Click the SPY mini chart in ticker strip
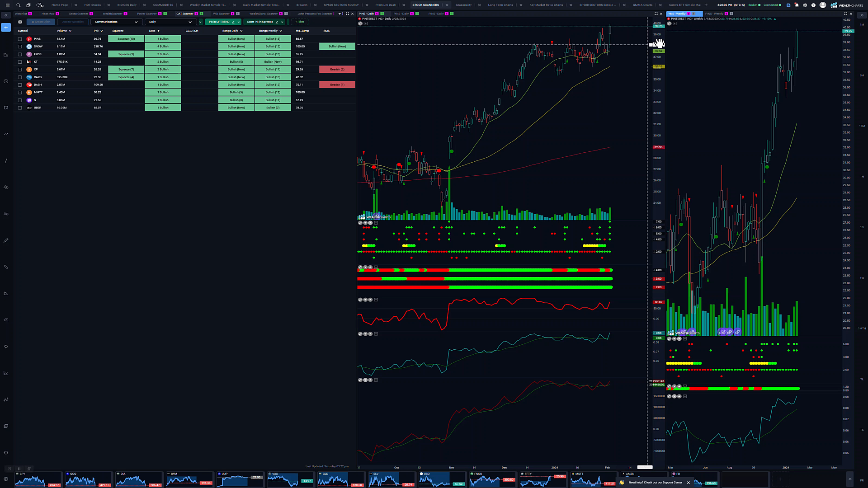 (x=38, y=479)
